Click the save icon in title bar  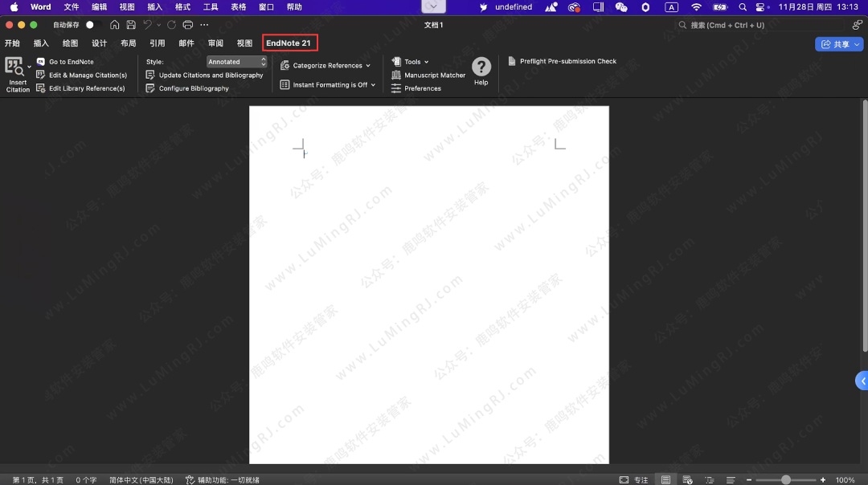tap(130, 25)
